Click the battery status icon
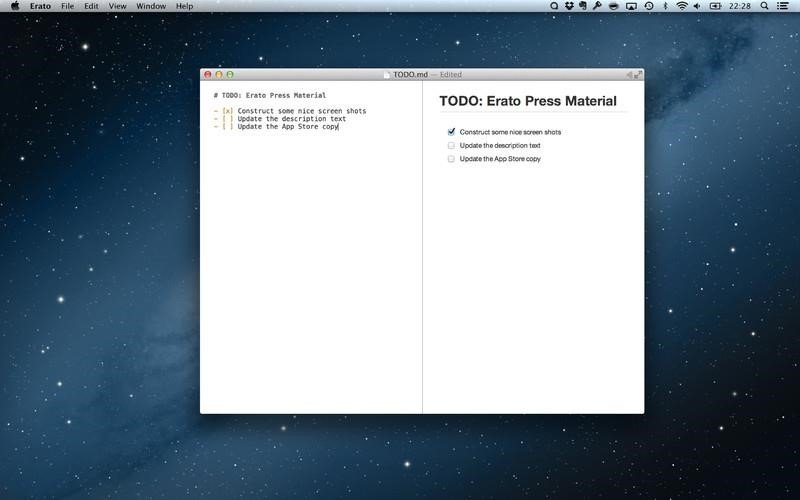Viewport: 800px width, 500px height. tap(715, 6)
